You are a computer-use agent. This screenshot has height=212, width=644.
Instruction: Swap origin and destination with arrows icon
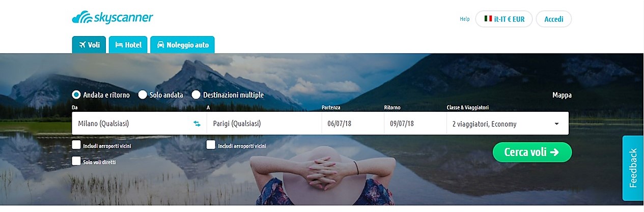[197, 124]
